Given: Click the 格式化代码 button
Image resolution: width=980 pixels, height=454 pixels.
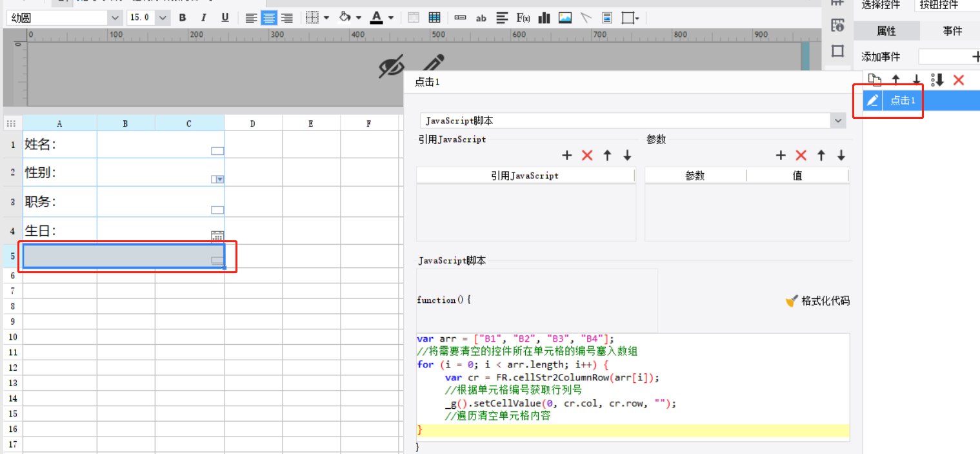Looking at the screenshot, I should pyautogui.click(x=817, y=300).
